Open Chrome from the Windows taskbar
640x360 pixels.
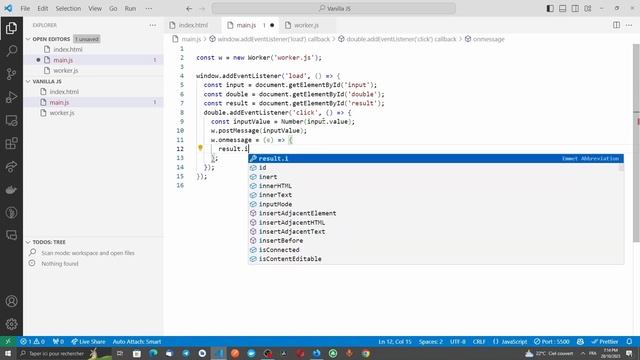(366, 353)
